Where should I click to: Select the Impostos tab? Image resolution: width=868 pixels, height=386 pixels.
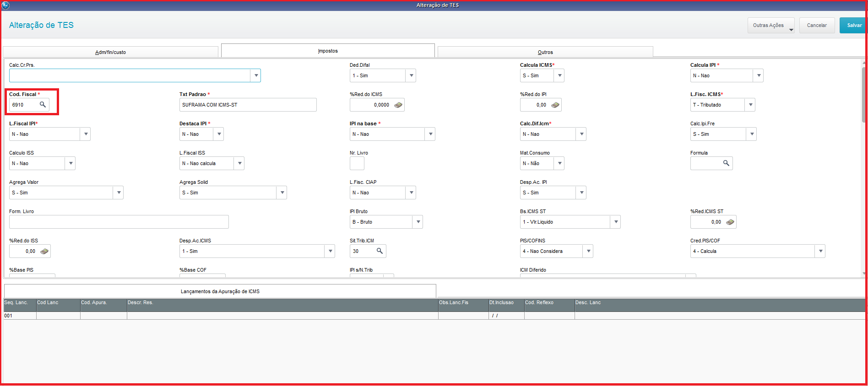328,51
